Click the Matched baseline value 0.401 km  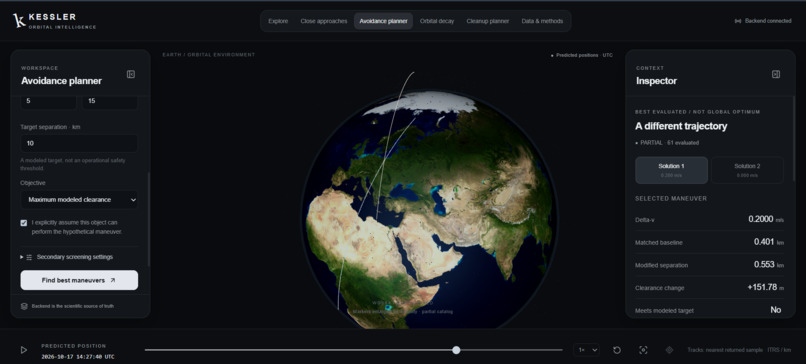(x=769, y=242)
